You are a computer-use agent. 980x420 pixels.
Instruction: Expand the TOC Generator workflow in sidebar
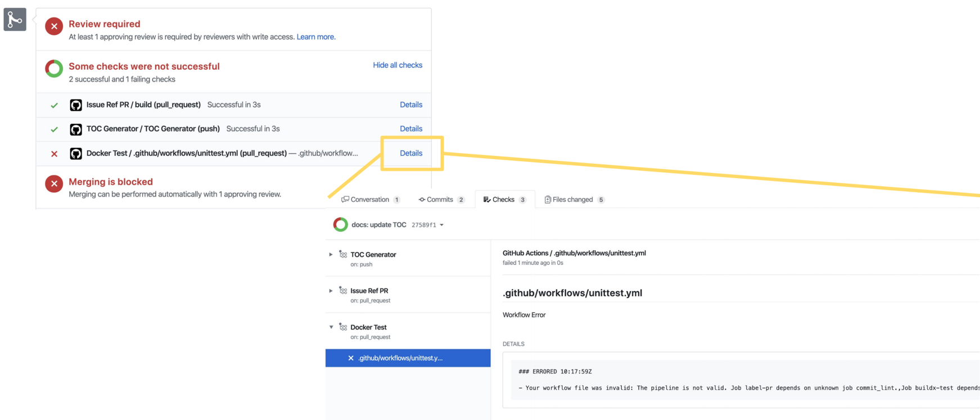tap(331, 255)
